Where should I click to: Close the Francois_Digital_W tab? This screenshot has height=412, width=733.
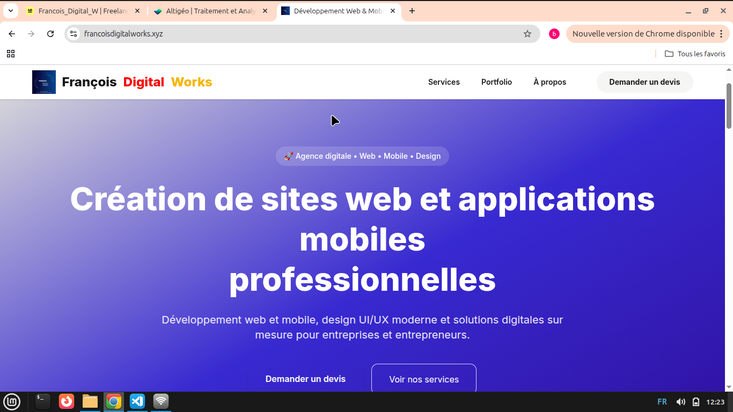[137, 11]
